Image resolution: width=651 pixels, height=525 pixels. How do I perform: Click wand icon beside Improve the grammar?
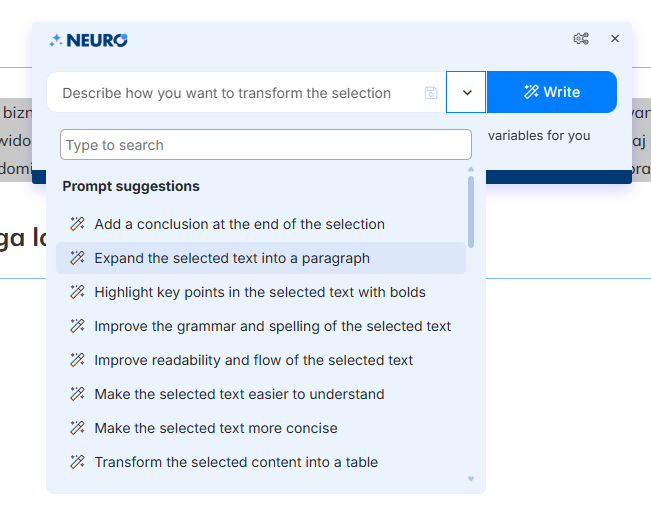coord(77,326)
